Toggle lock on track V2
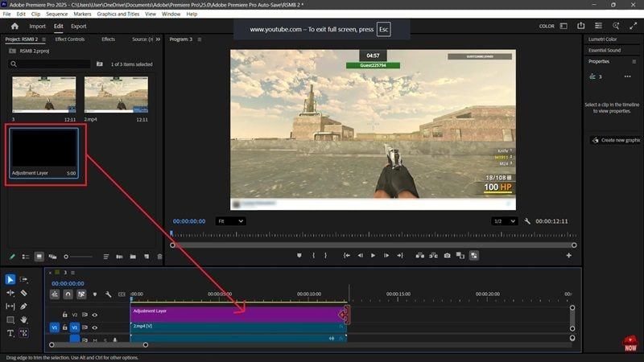Viewport: 644px width, 362px height. click(x=65, y=315)
